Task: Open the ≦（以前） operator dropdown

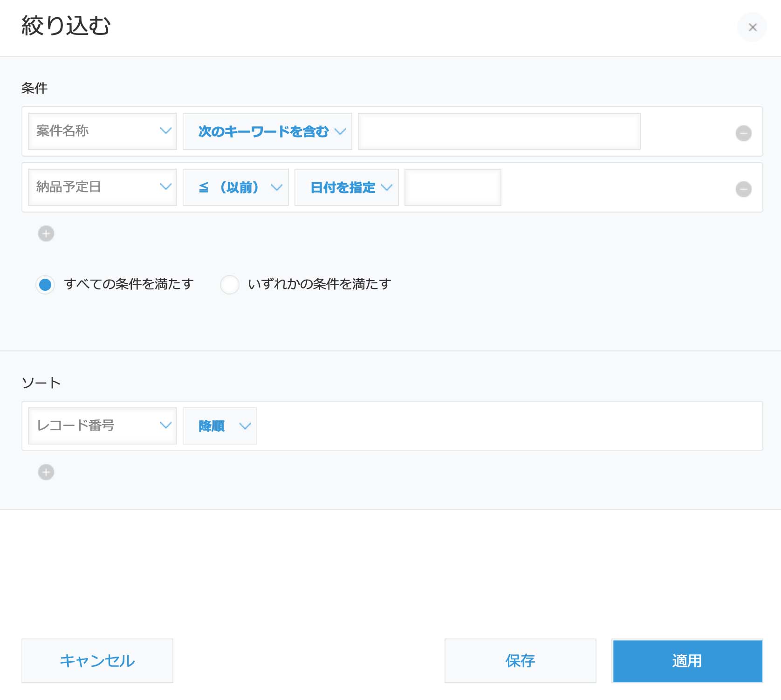Action: pyautogui.click(x=236, y=187)
